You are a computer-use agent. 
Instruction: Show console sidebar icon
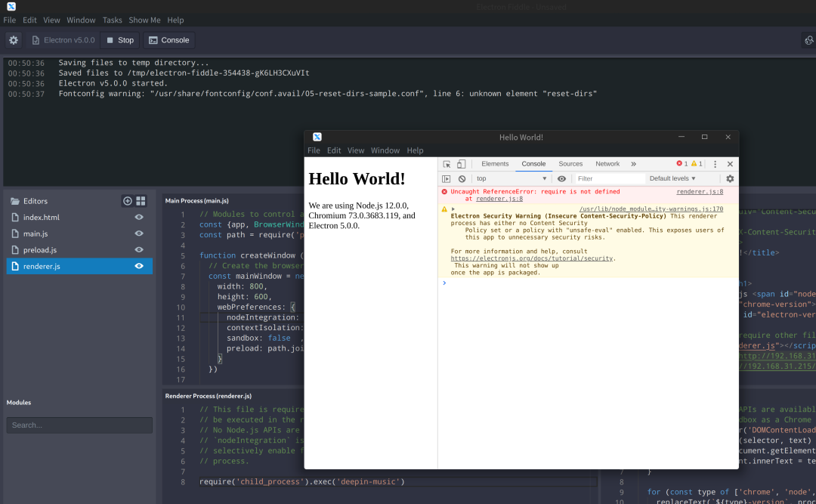446,178
